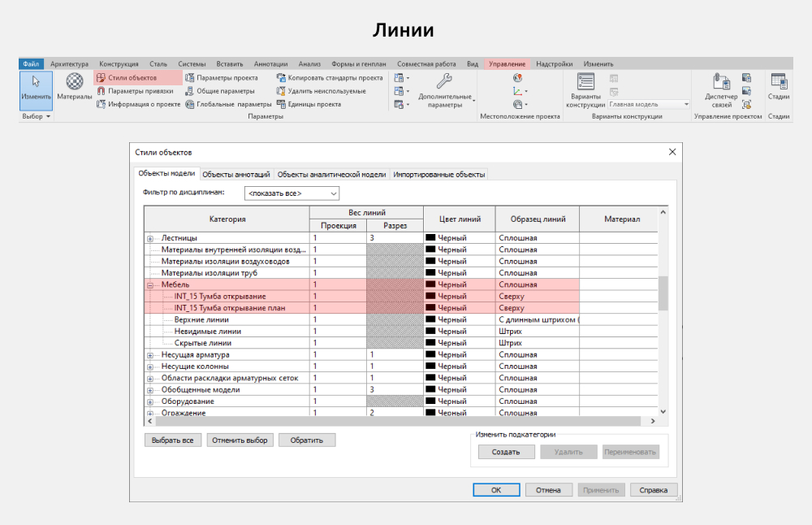Click the Обратить button
This screenshot has width=812, height=525.
(x=307, y=440)
